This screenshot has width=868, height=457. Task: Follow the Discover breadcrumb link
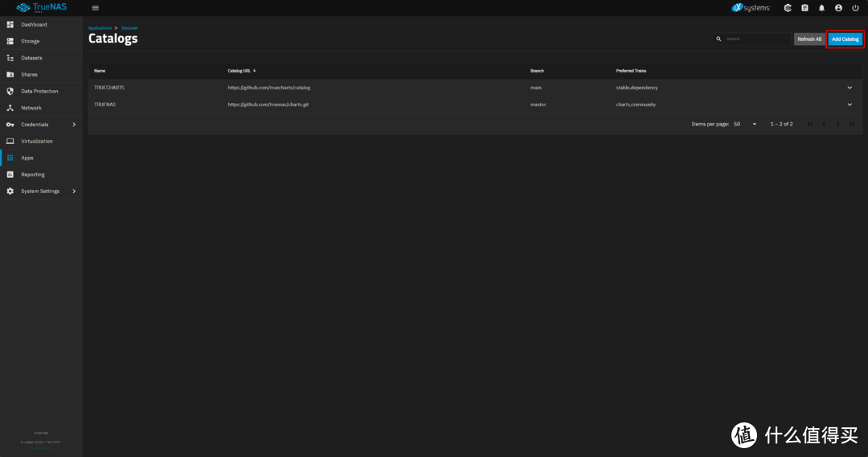[x=129, y=27]
